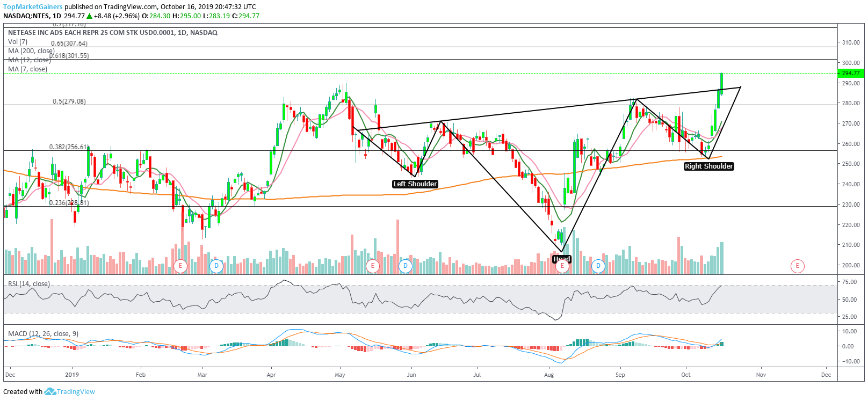Select the Left Shoulder annotation label

(415, 184)
